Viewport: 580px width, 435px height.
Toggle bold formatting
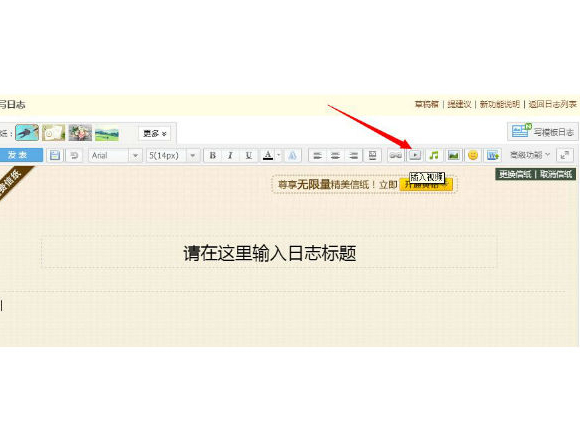click(x=213, y=155)
